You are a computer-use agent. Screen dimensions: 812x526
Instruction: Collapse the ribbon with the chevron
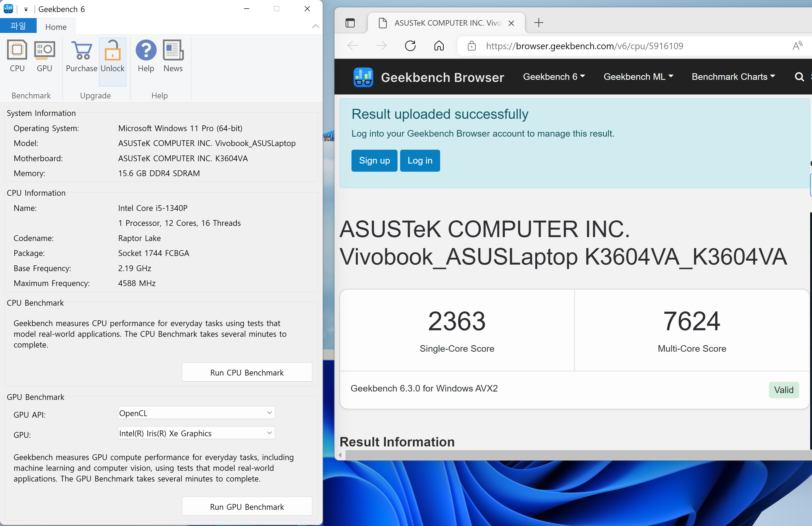coord(315,27)
